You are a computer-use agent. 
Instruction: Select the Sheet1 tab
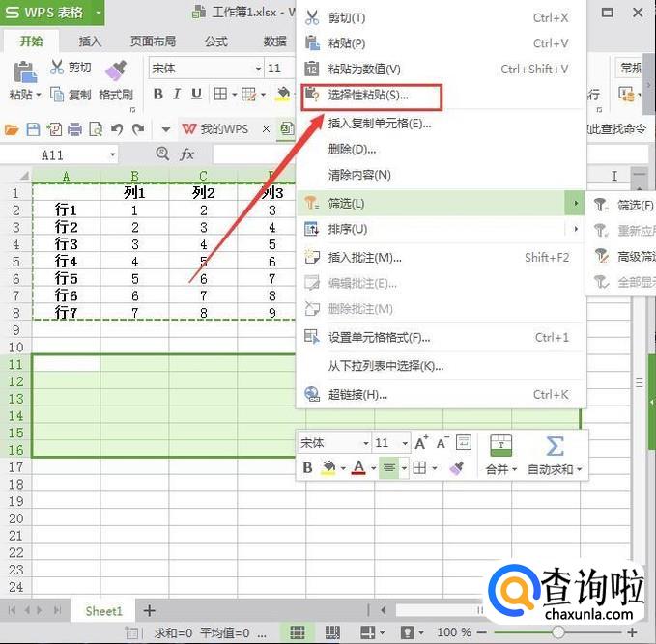[103, 611]
